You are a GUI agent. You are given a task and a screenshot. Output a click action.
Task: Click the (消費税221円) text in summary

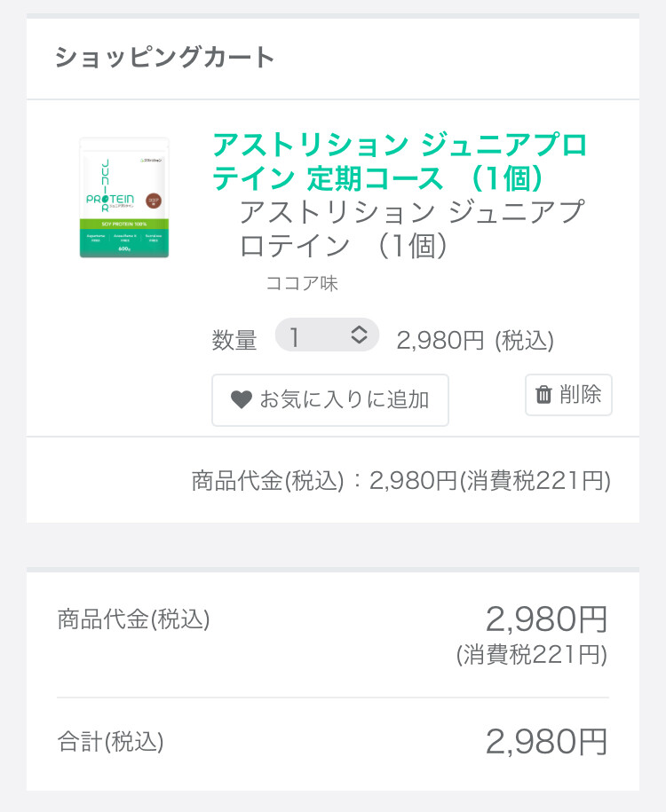tap(532, 655)
